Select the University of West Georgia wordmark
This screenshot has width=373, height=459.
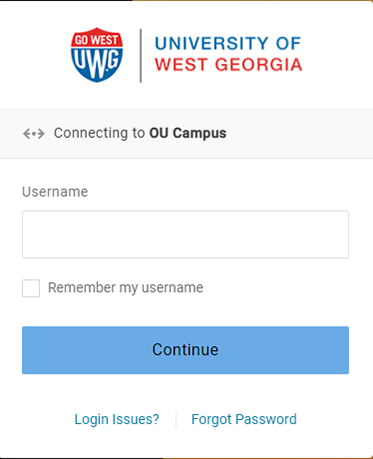[x=228, y=54]
